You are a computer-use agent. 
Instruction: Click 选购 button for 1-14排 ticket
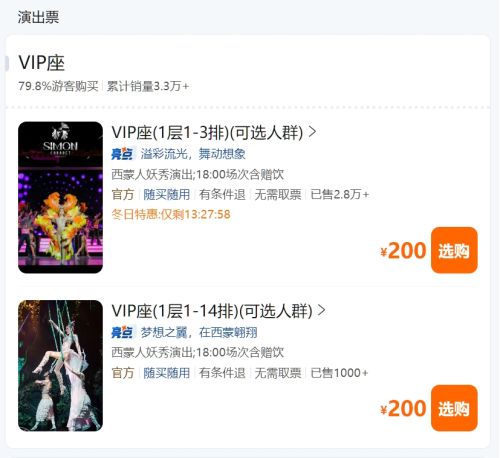(x=454, y=408)
